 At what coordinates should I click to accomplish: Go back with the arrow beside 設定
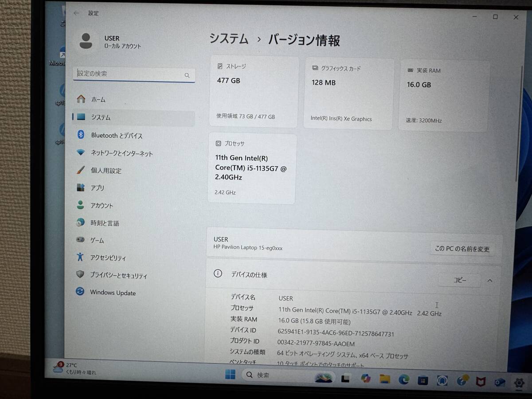[x=76, y=13]
